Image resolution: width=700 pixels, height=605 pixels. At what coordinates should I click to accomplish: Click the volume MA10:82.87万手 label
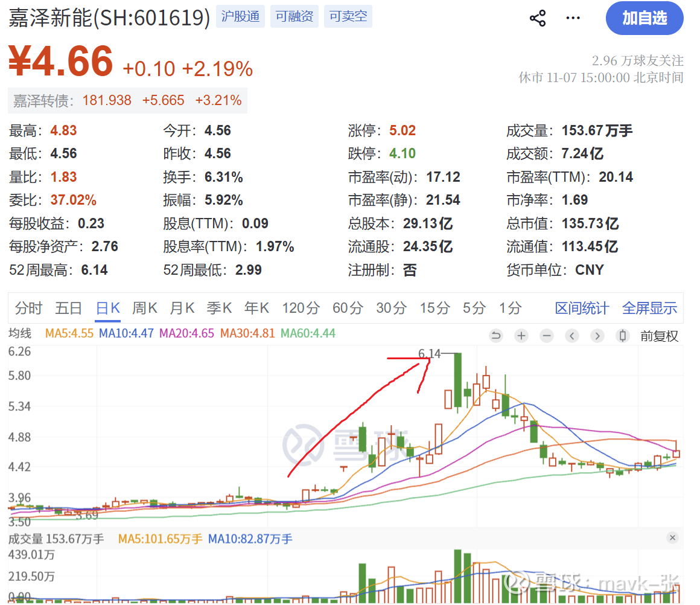coord(250,539)
